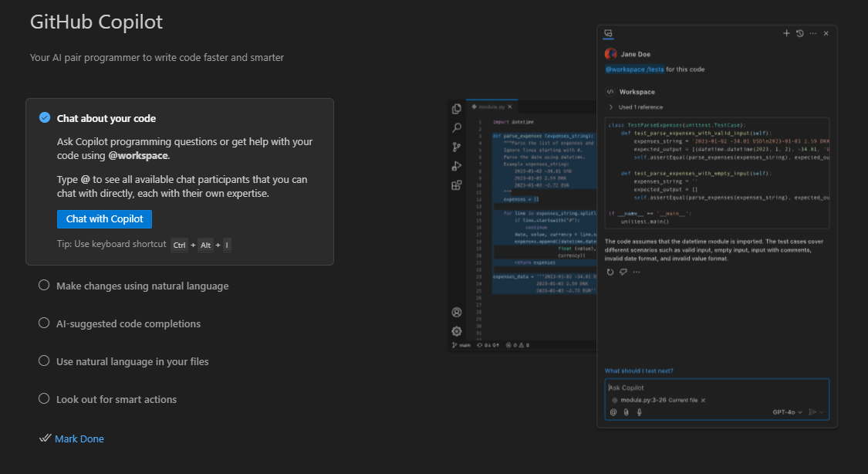Click the thumbs down feedback icon
The height and width of the screenshot is (474, 868).
click(623, 272)
